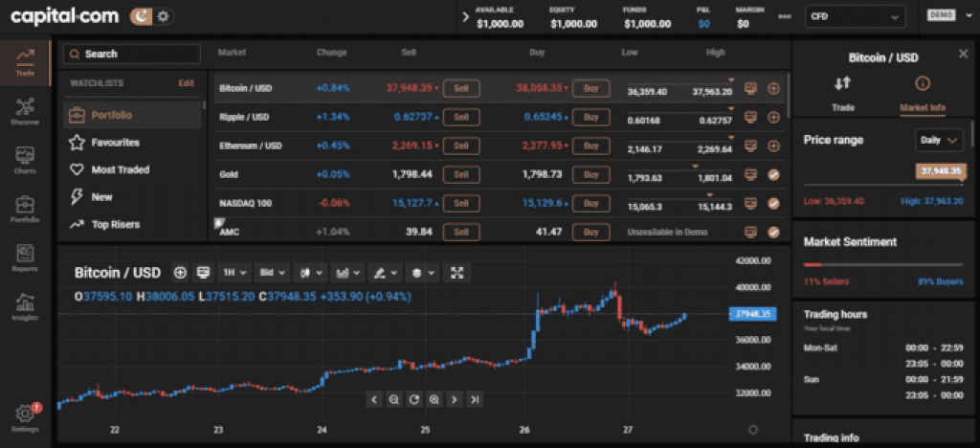Screen dimensions: 980x448
Task: Zoom out on the chart
Action: [x=393, y=399]
